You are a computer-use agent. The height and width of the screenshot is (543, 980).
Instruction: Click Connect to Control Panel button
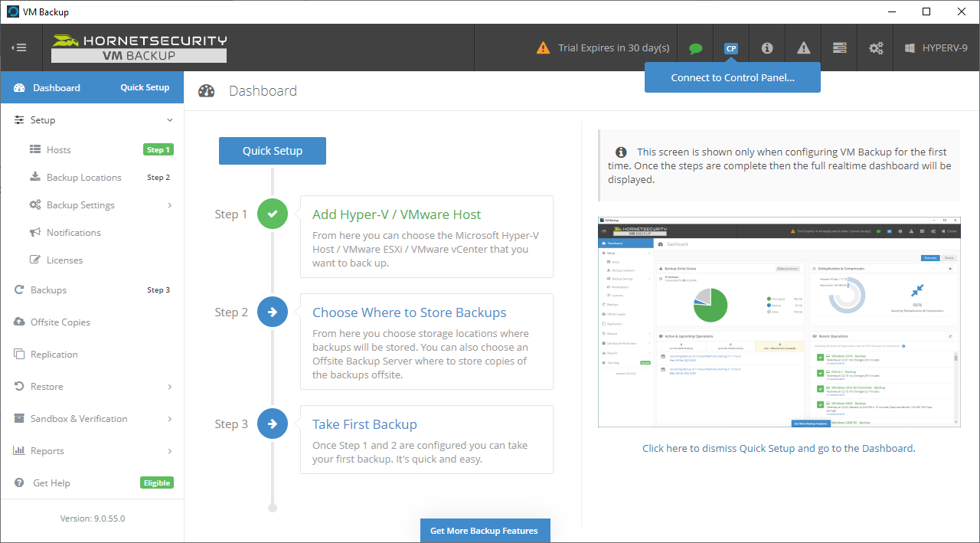(x=733, y=77)
